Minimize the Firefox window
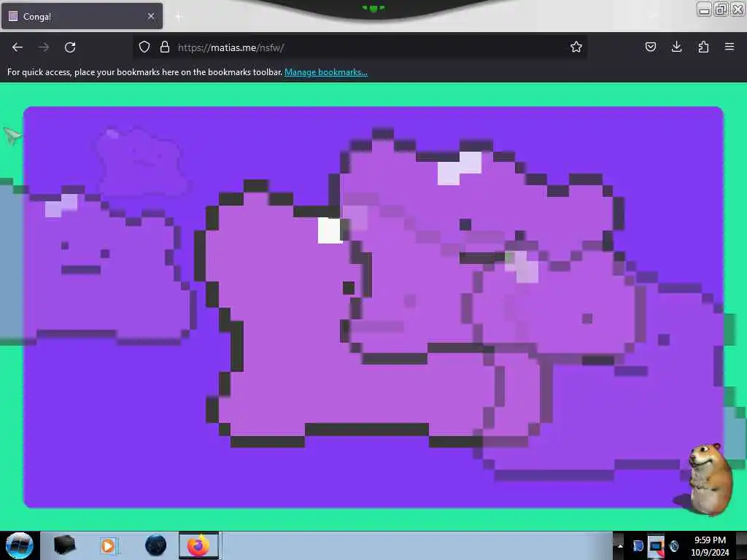This screenshot has width=747, height=560. point(704,9)
